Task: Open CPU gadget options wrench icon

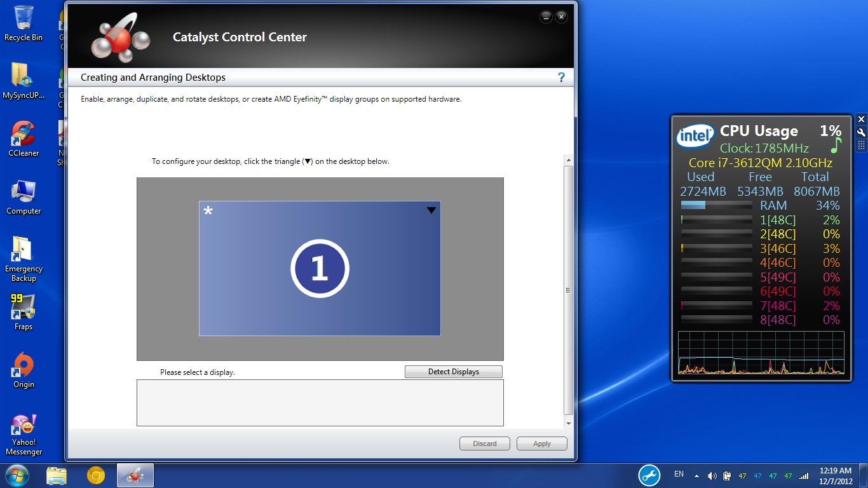Action: (861, 132)
